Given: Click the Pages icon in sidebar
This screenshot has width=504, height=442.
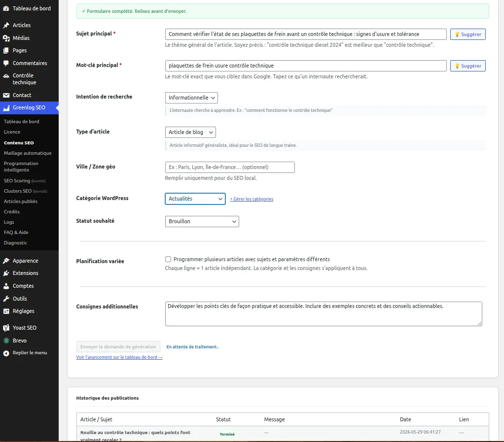Looking at the screenshot, I should click(x=6, y=51).
